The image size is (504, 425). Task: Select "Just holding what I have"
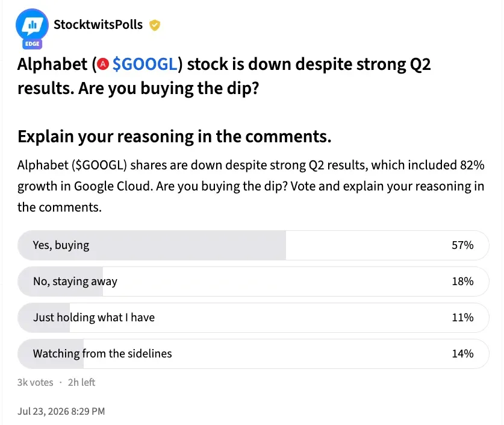(x=254, y=317)
